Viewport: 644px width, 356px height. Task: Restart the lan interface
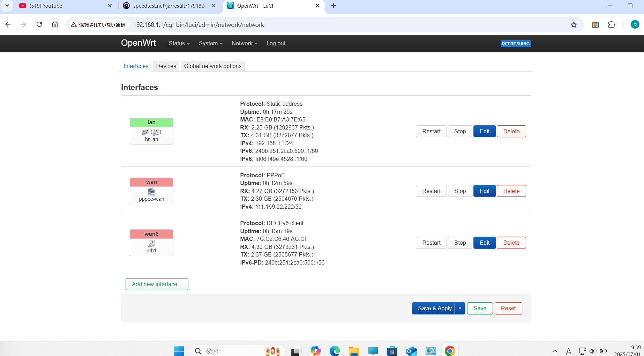[431, 131]
